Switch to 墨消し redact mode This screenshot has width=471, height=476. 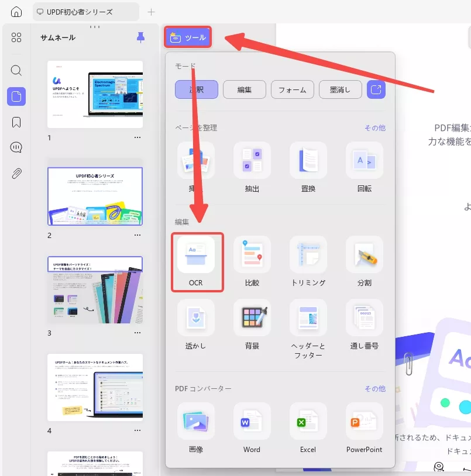(341, 89)
